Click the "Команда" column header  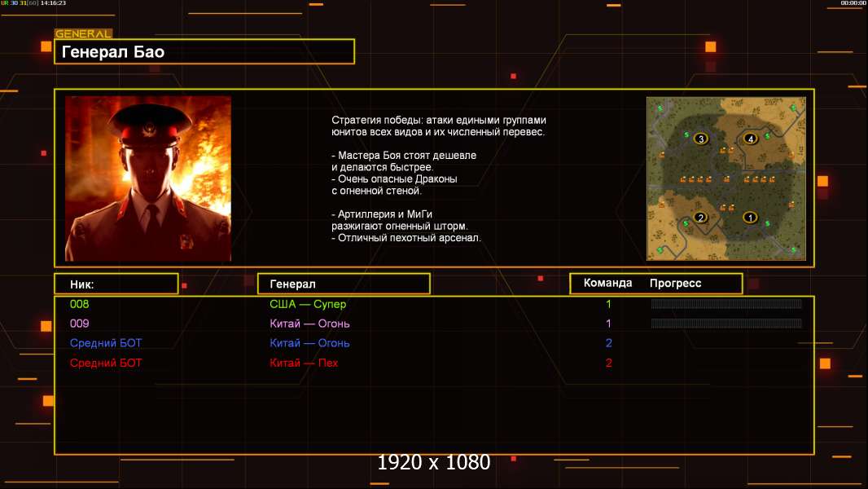click(607, 284)
